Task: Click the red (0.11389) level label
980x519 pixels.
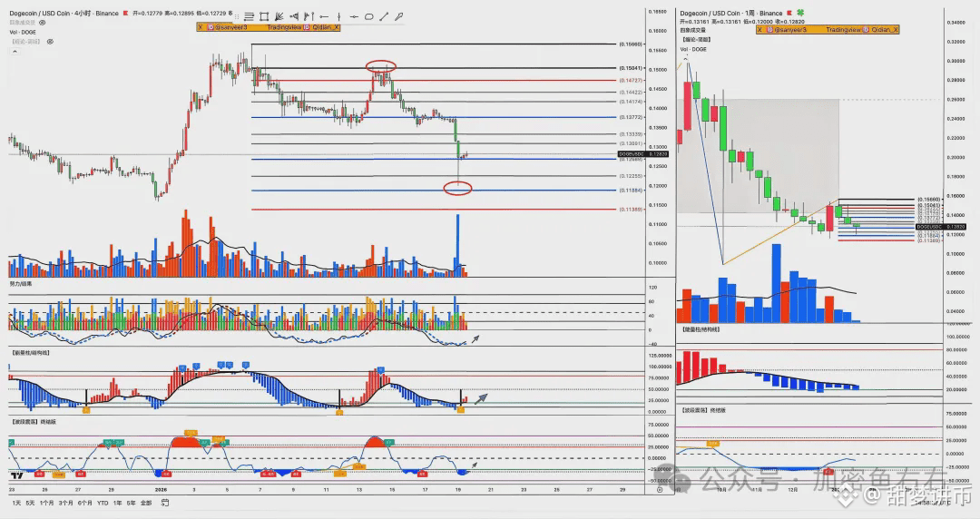Action: [x=631, y=210]
